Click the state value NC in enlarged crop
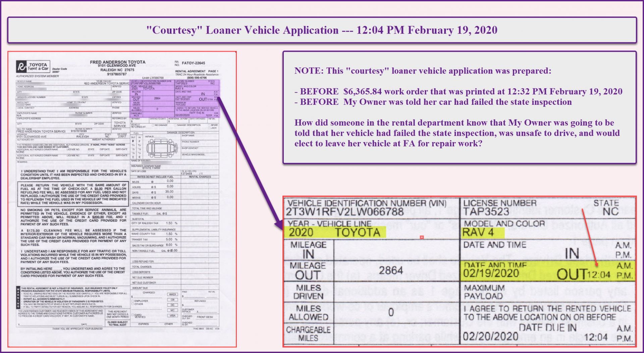Viewport: 644px width, 353px height. [610, 212]
